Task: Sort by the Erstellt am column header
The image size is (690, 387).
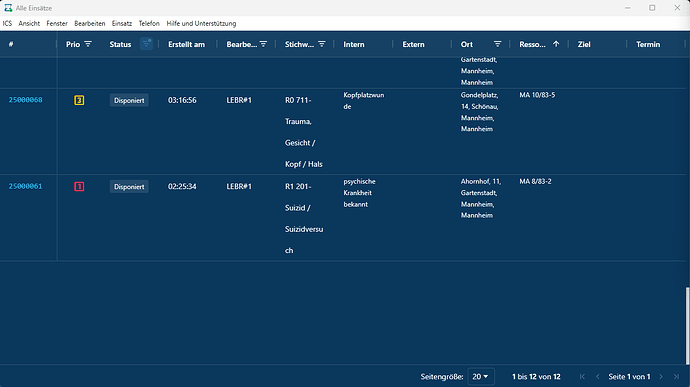Action: tap(187, 44)
